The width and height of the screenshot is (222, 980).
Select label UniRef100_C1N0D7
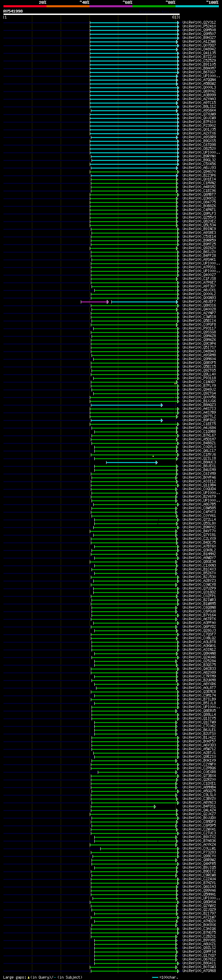pos(199,382)
